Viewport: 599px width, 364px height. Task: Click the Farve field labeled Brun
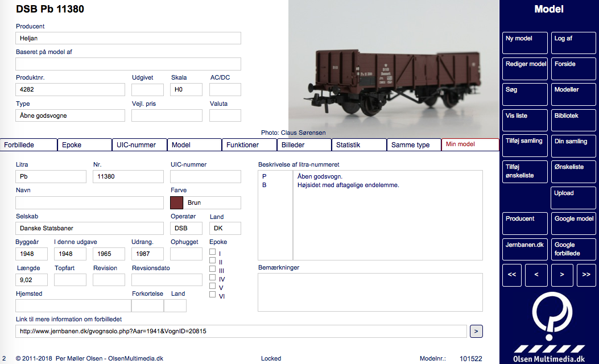tap(212, 203)
